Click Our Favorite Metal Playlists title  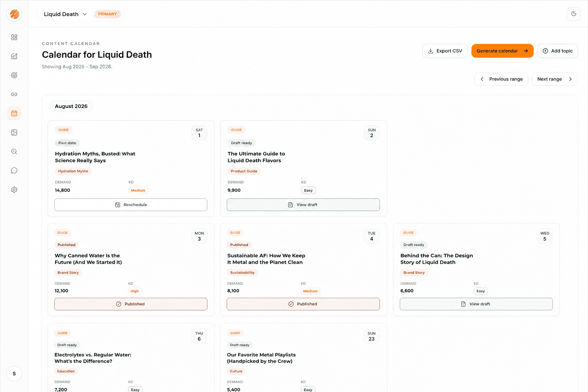coord(261,358)
